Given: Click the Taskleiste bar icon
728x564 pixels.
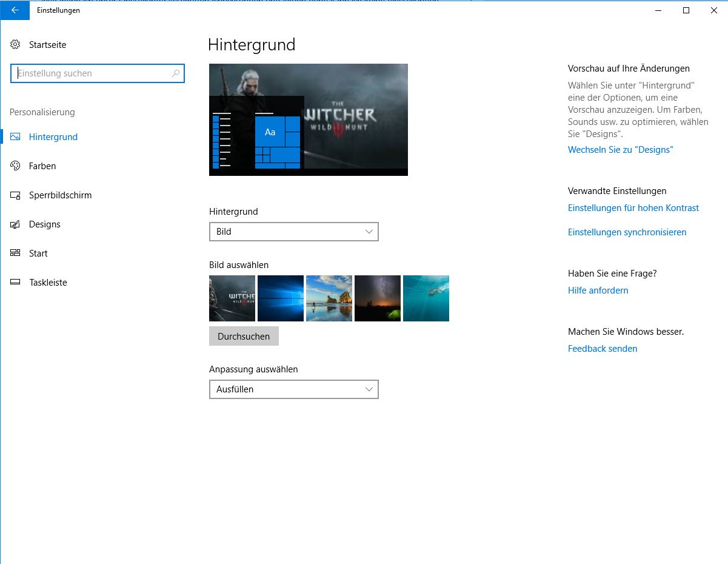Looking at the screenshot, I should coord(15,283).
